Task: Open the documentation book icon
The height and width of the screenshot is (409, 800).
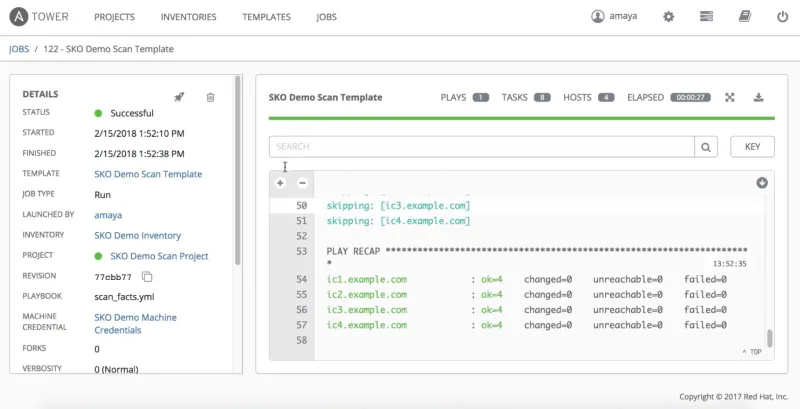Action: pyautogui.click(x=745, y=17)
